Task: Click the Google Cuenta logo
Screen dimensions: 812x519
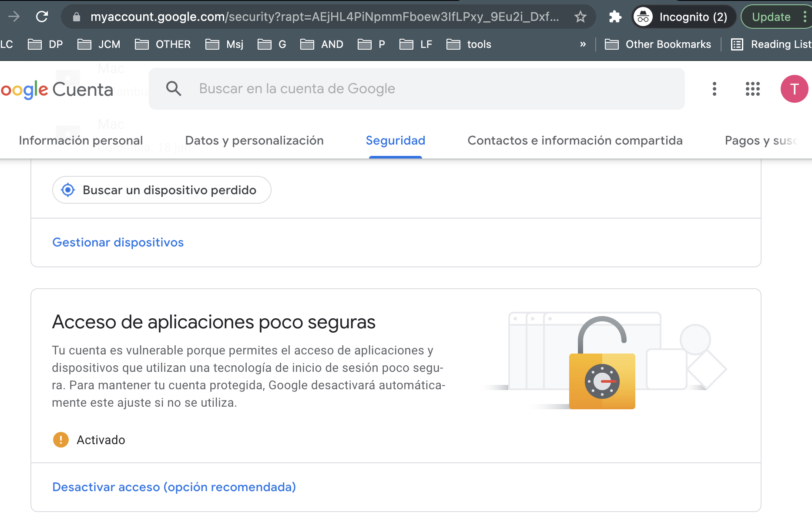Action: pyautogui.click(x=57, y=90)
